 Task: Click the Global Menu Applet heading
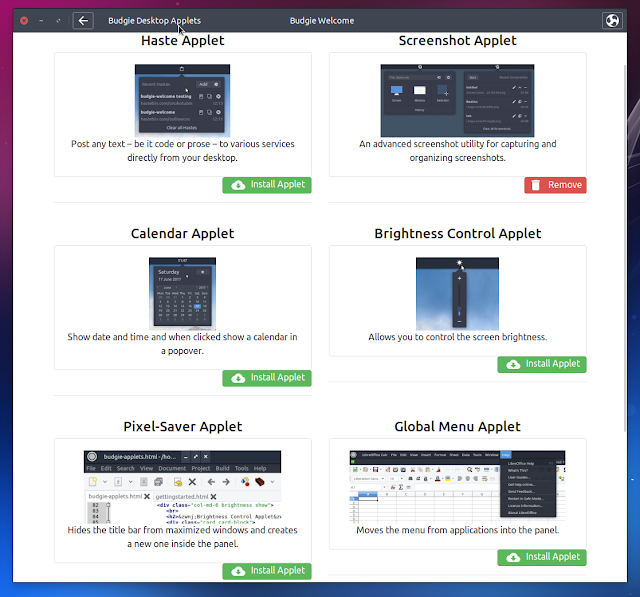click(458, 426)
